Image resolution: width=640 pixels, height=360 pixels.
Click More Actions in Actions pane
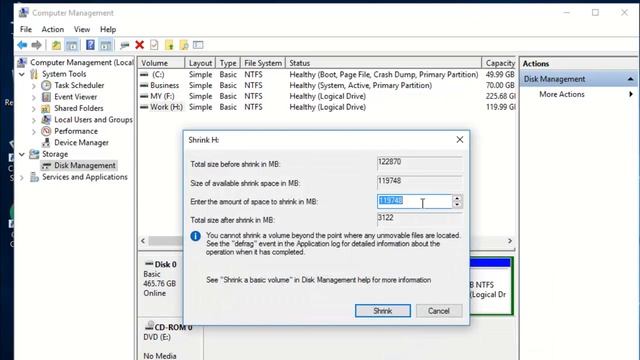[562, 94]
